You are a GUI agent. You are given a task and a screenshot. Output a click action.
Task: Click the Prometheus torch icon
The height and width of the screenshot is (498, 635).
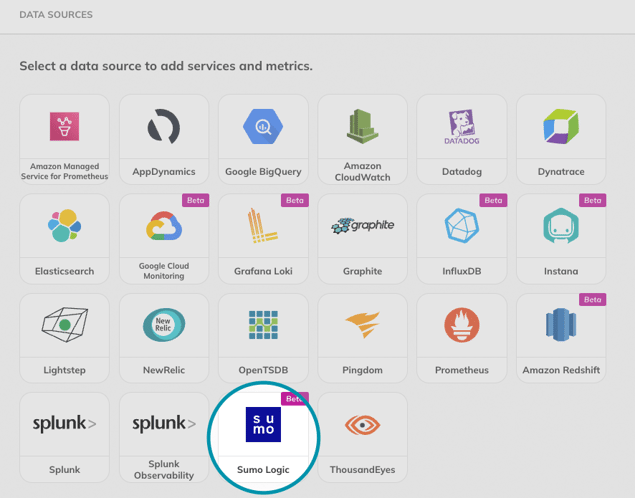(462, 325)
